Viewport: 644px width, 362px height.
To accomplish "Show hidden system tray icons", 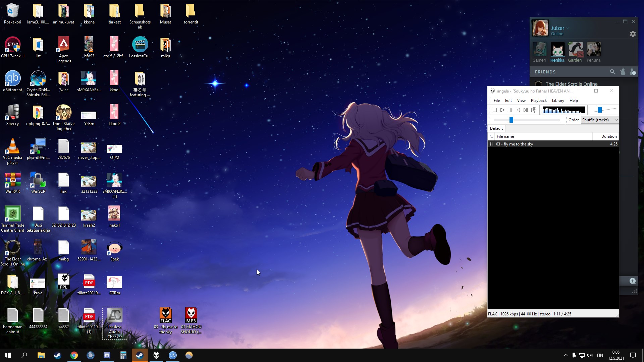I will (x=566, y=355).
